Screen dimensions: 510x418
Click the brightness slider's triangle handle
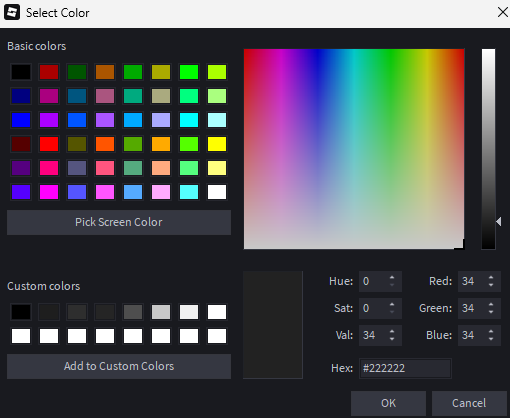(499, 221)
